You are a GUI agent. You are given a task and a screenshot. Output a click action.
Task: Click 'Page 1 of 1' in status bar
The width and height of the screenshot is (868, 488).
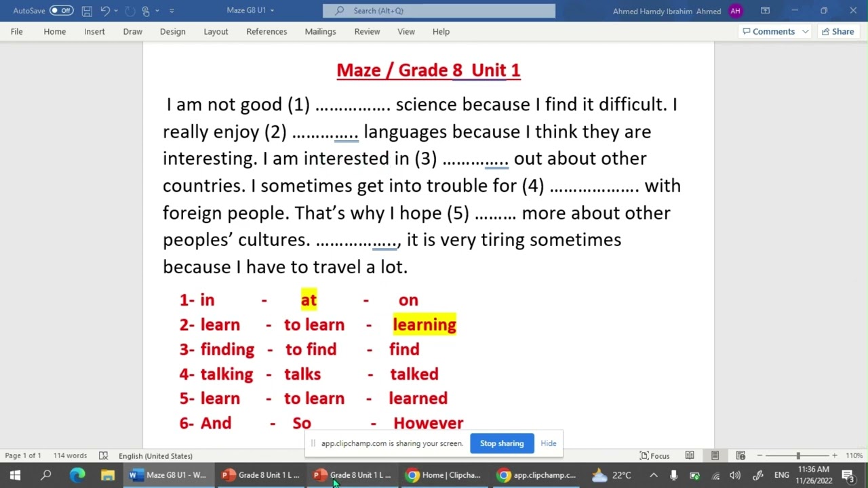[x=23, y=455]
